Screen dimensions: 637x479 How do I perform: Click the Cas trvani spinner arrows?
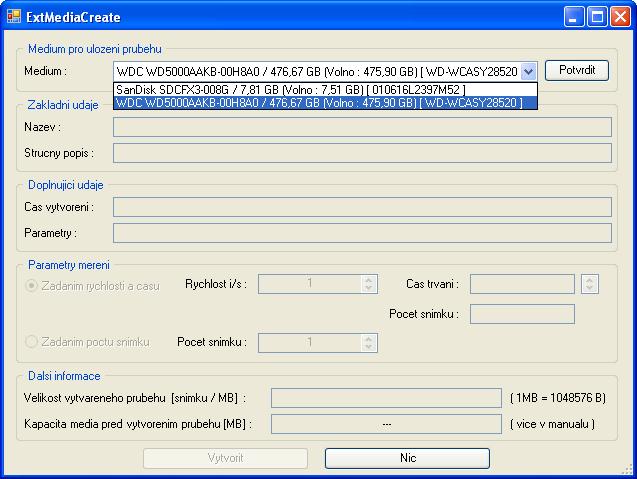coord(589,284)
